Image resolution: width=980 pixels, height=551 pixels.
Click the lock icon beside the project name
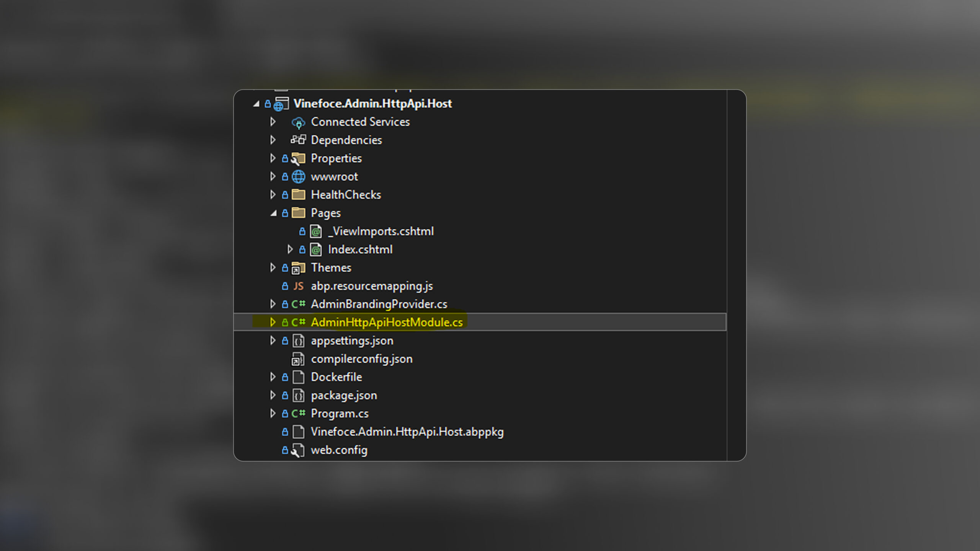click(268, 104)
